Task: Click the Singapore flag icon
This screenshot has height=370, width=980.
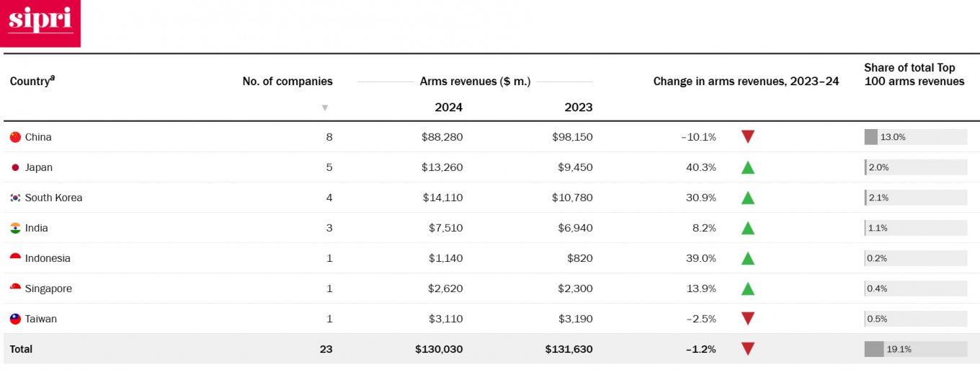Action: [x=15, y=288]
